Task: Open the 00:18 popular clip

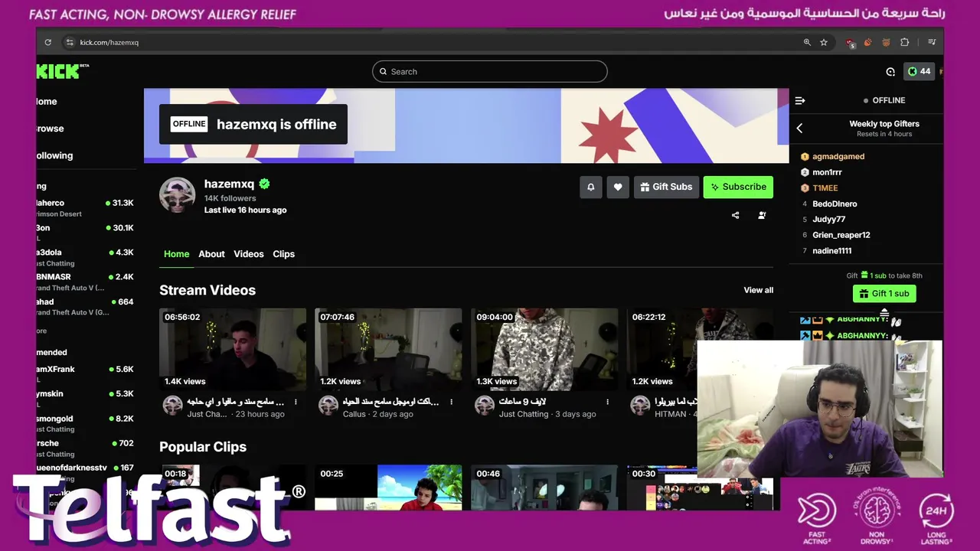Action: click(233, 487)
